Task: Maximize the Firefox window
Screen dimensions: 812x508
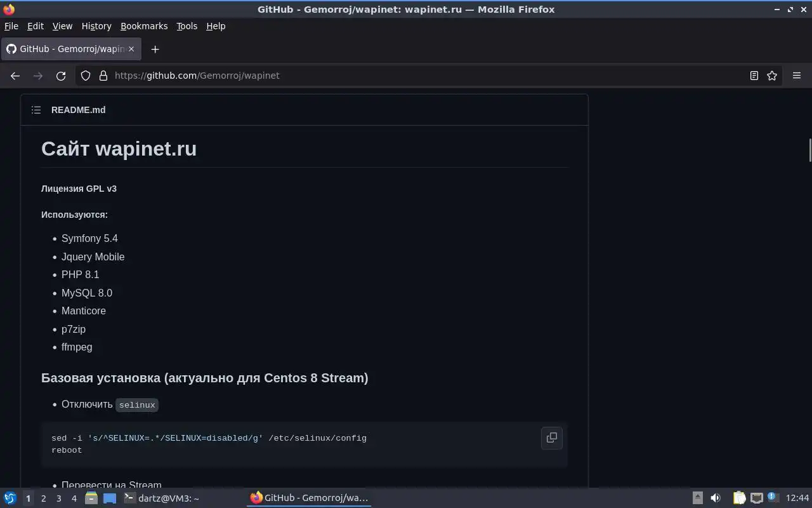Action: click(x=790, y=10)
